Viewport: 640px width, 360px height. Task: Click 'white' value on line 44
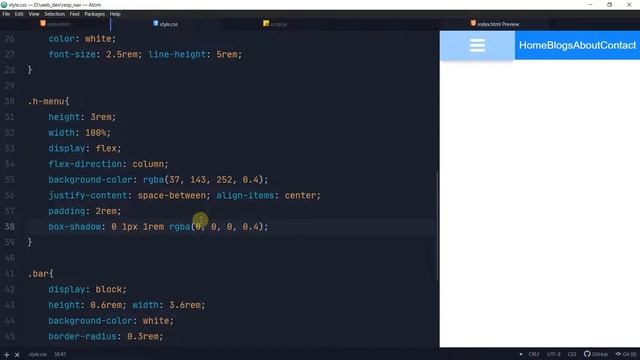coord(156,321)
